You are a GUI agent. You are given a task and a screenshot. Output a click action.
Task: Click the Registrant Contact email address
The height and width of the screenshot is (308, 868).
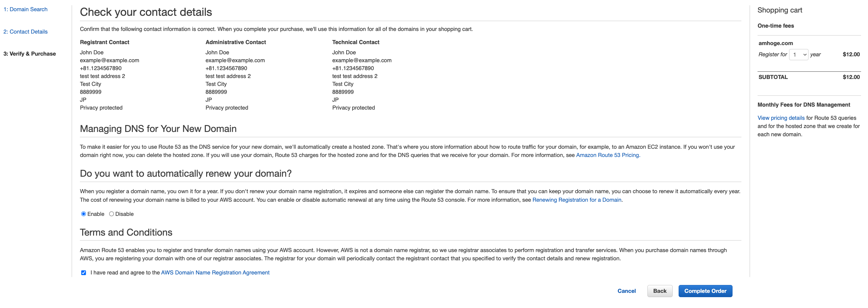(x=109, y=61)
